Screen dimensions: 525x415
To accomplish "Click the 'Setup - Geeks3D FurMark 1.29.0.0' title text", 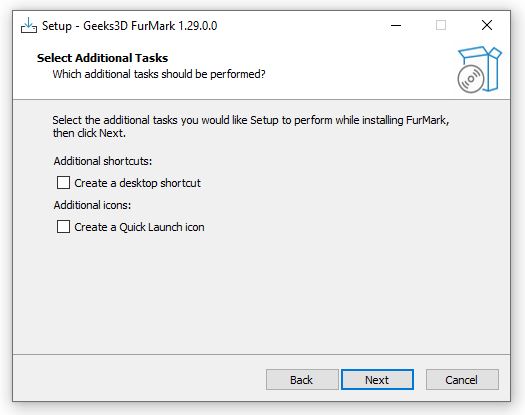I will [130, 26].
